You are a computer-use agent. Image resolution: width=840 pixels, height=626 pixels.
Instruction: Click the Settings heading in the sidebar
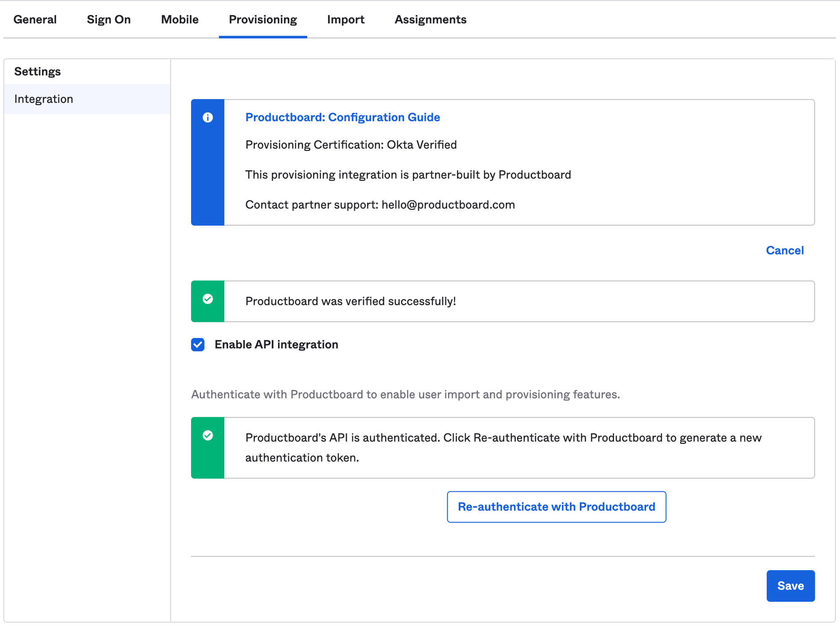coord(37,71)
